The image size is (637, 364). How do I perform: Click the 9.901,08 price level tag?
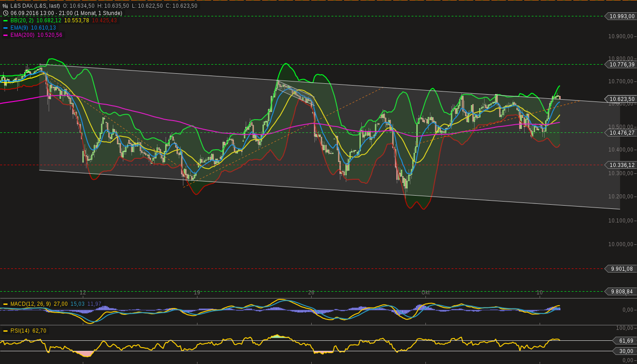tap(620, 269)
